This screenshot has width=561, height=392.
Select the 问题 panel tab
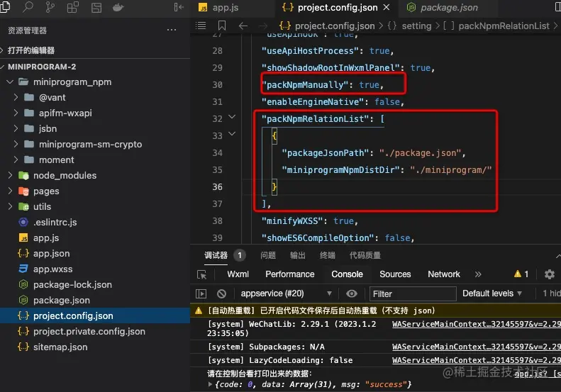pyautogui.click(x=268, y=255)
